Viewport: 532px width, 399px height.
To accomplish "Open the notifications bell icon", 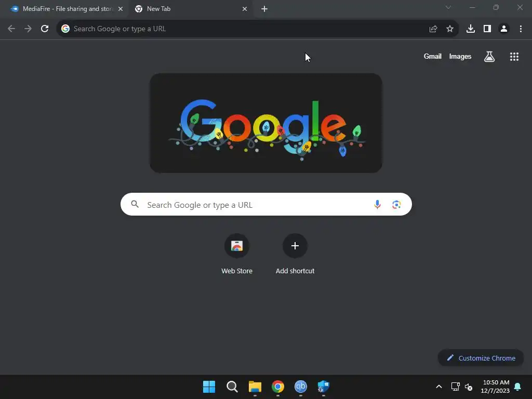I will (x=517, y=387).
